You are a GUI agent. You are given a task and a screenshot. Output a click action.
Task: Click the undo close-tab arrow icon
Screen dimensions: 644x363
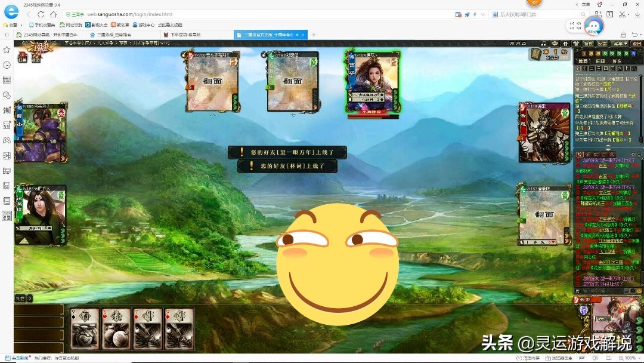click(635, 35)
